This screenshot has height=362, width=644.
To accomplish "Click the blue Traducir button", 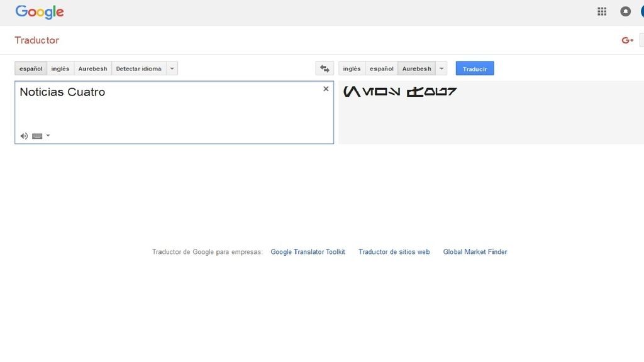I will tap(475, 69).
